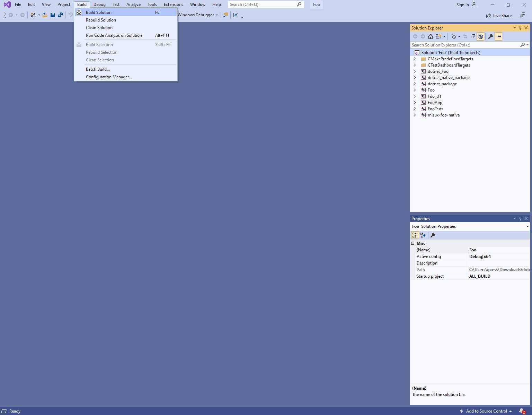Select the dotnet_package project in the tree
The height and width of the screenshot is (415, 532).
point(442,84)
